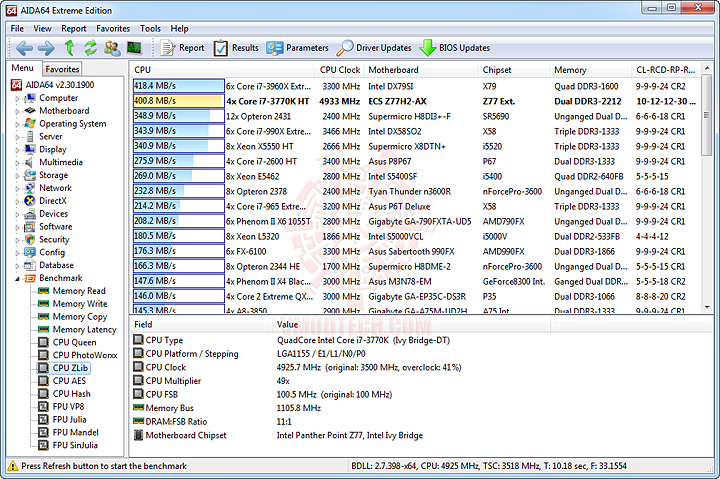Open CPU Queen benchmark

click(x=74, y=342)
